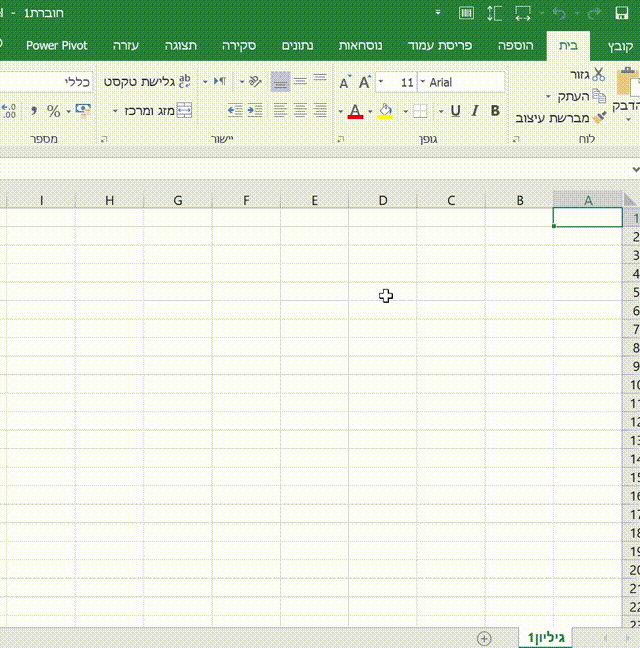Align text left using the left-align icon
The image size is (640, 648).
tap(280, 110)
